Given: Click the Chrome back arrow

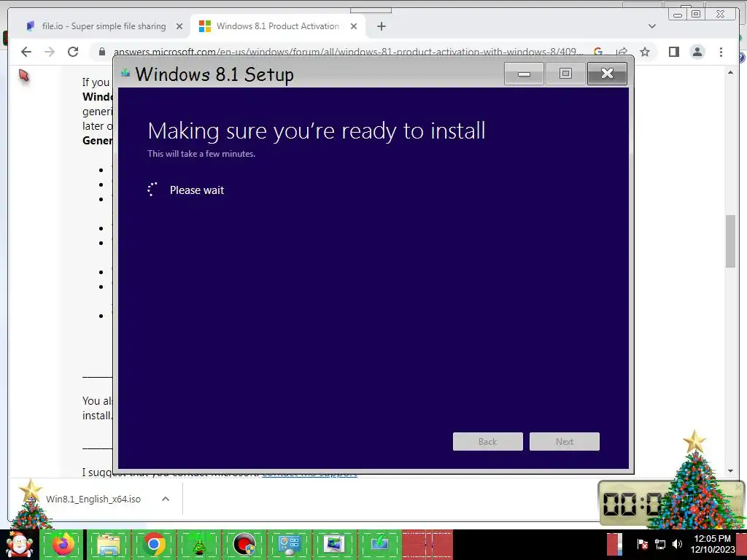Looking at the screenshot, I should click(x=26, y=52).
